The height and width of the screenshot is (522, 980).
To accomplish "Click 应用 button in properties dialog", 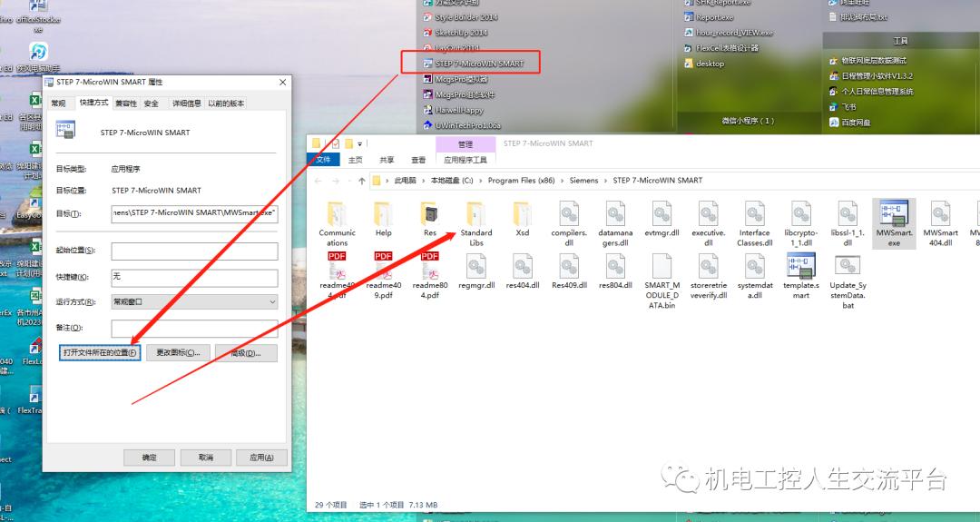I will (x=262, y=458).
